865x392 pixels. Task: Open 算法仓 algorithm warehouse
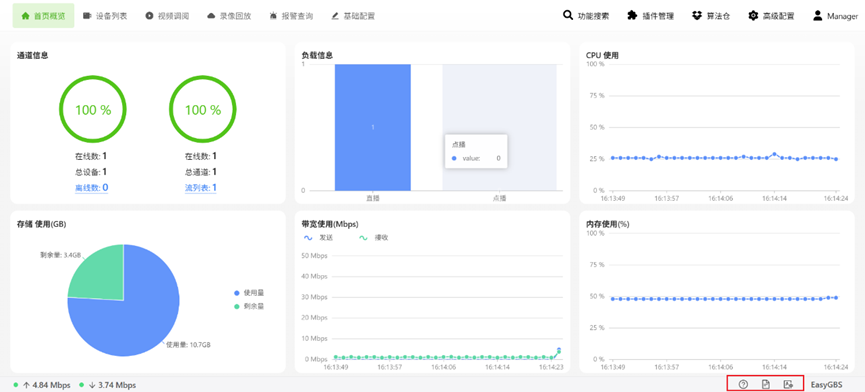tap(711, 15)
